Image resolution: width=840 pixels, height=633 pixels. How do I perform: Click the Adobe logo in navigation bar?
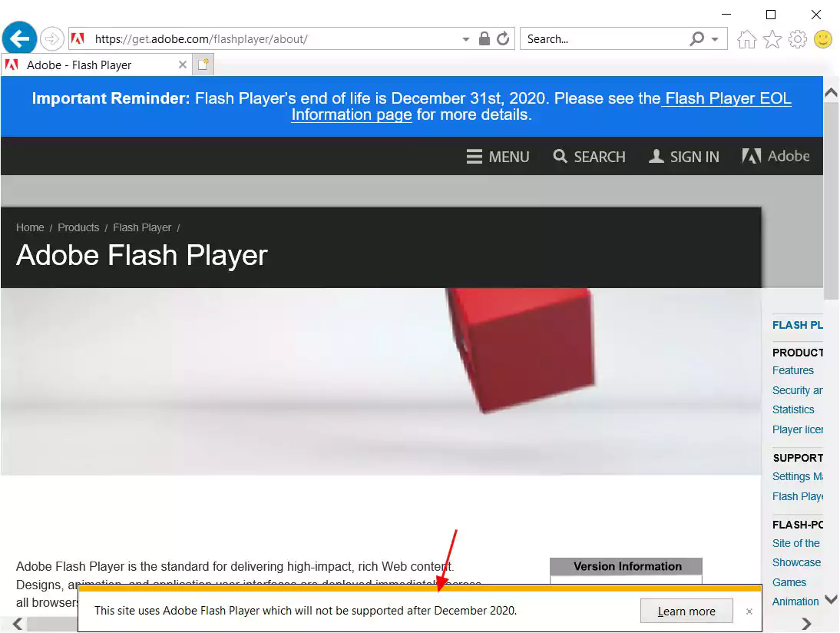pos(776,156)
